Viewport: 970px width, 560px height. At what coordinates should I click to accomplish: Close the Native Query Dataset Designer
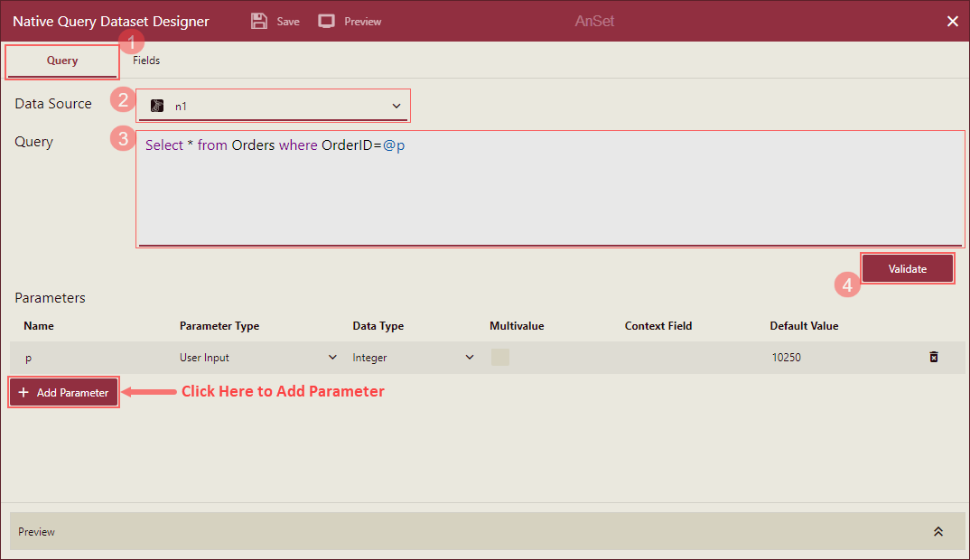point(953,20)
